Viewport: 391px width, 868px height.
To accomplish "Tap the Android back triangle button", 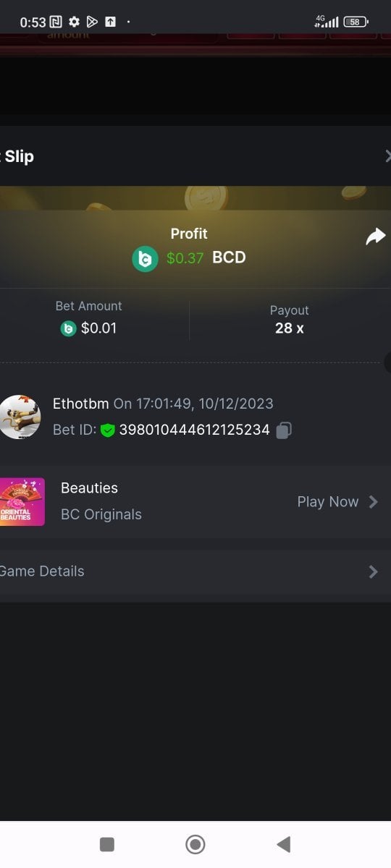I will point(284,844).
